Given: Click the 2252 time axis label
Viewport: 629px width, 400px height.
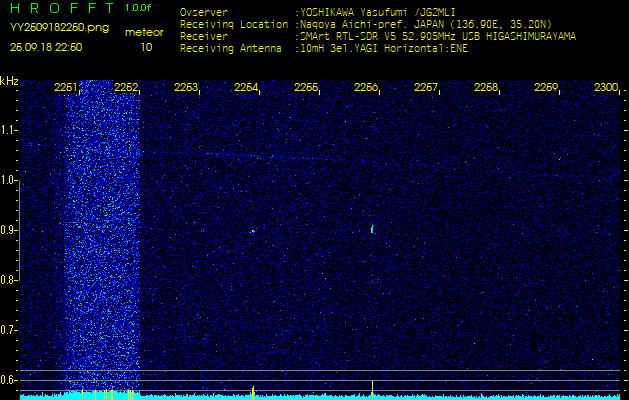Looking at the screenshot, I should click(126, 87).
